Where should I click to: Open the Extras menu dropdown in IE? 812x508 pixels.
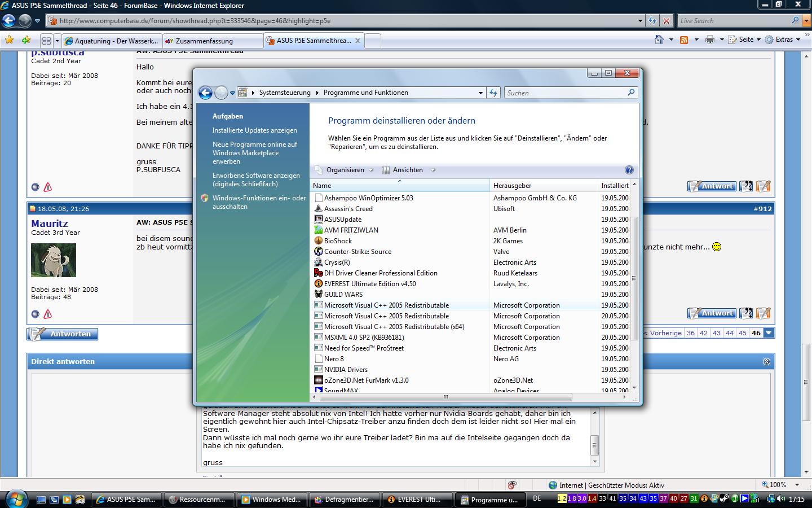(782, 40)
